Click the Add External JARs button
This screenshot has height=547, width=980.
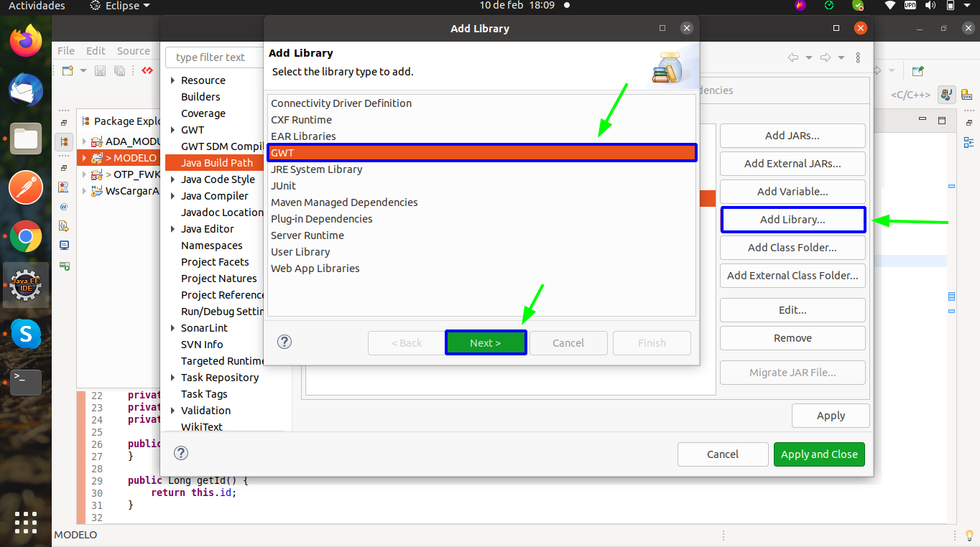point(792,164)
